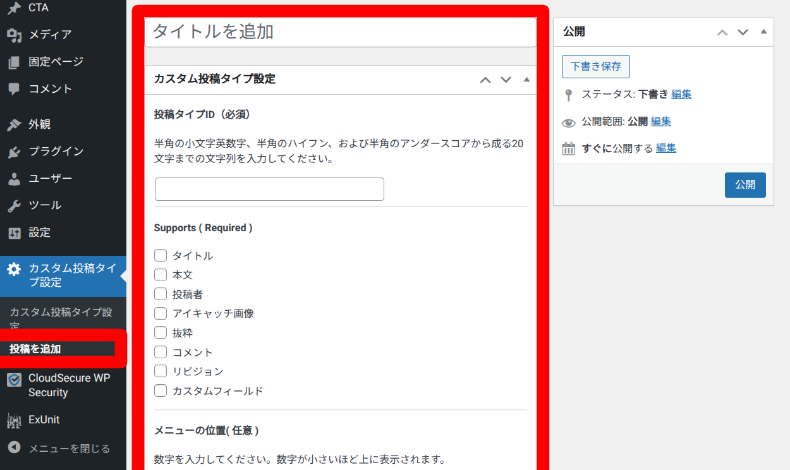Viewport: 790px width, 470px height.
Task: Edit 公開範囲 visibility via 編集 link
Action: click(661, 122)
